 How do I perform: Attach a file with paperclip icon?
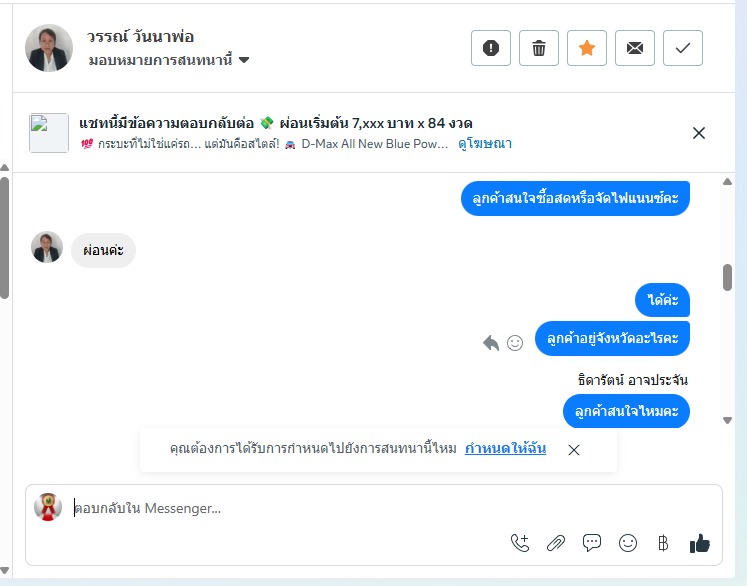click(x=556, y=543)
